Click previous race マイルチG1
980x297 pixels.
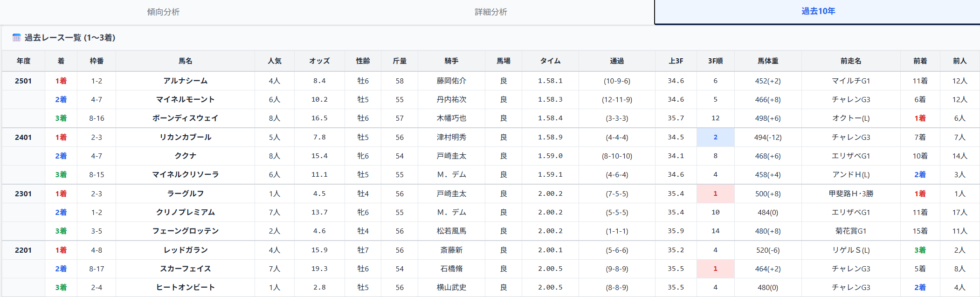click(851, 81)
